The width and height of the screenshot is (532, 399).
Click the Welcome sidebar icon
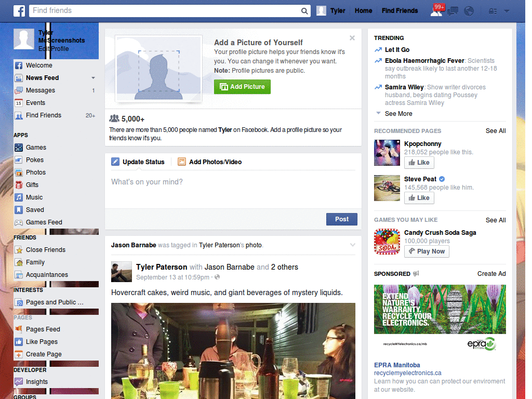point(19,65)
